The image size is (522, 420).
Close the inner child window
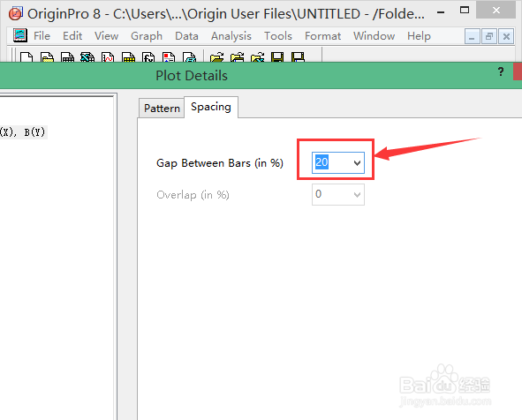506,36
